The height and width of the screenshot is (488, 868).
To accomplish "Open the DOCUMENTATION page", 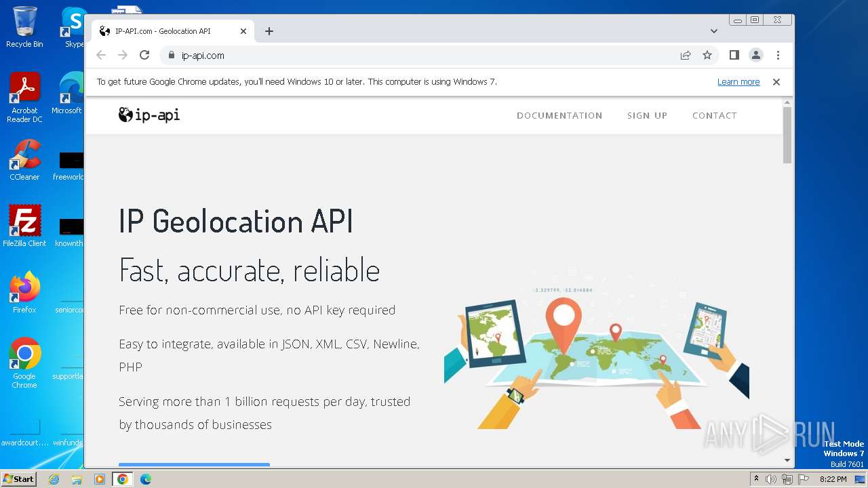I will pyautogui.click(x=559, y=116).
